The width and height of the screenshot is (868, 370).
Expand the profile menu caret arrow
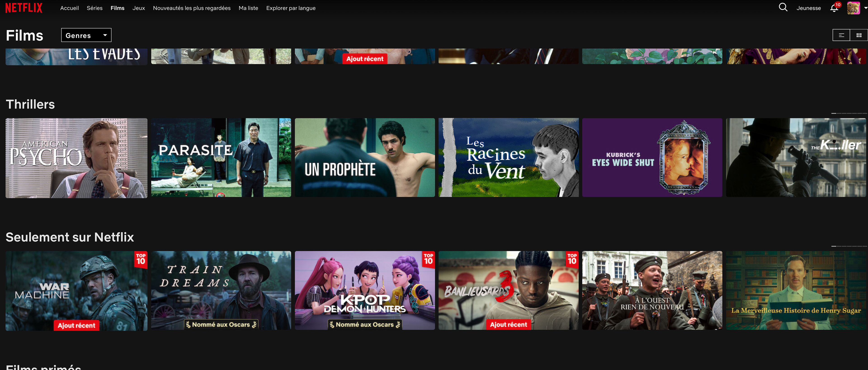pos(865,8)
